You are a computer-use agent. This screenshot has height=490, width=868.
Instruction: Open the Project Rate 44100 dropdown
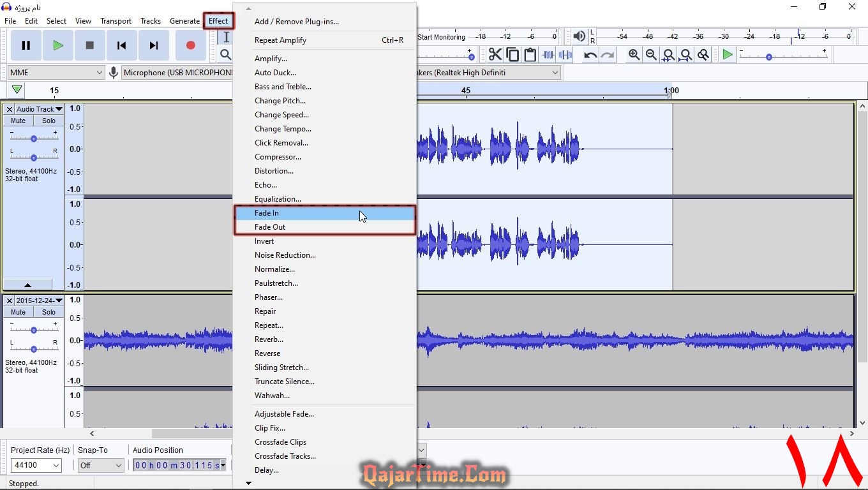(x=36, y=466)
